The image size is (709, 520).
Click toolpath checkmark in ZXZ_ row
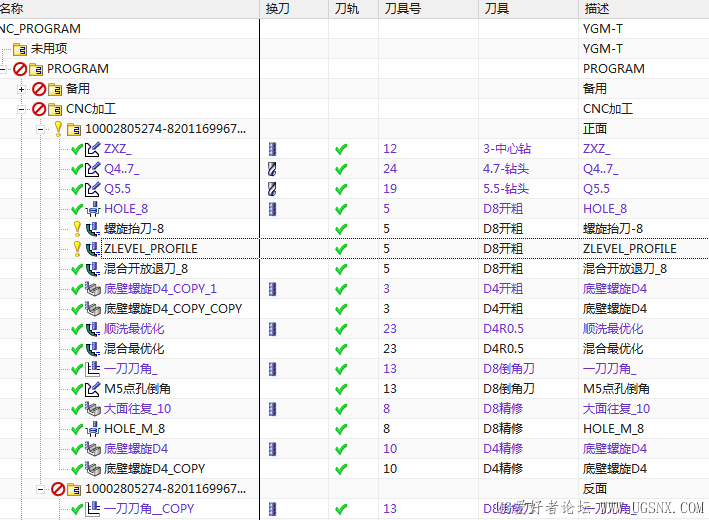point(341,149)
